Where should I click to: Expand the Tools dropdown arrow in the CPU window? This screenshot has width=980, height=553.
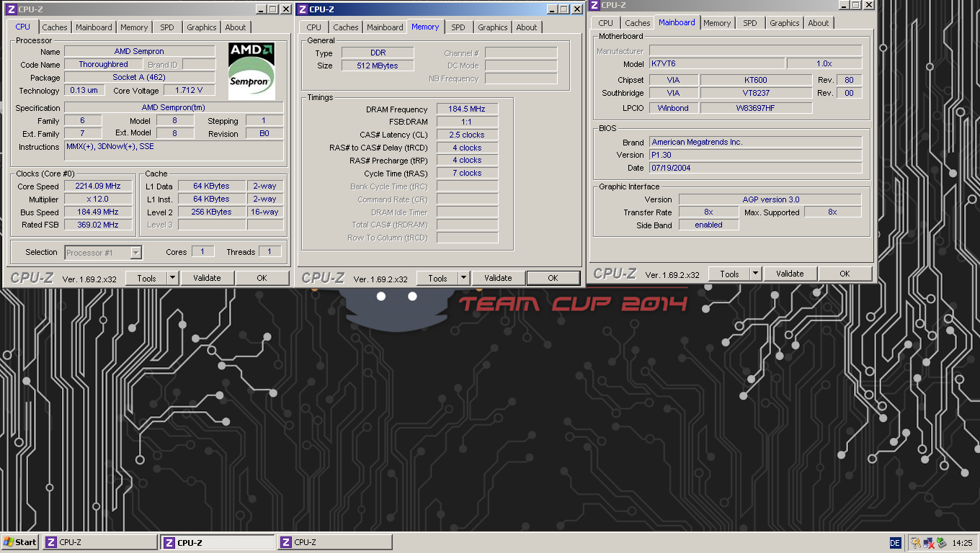(173, 278)
